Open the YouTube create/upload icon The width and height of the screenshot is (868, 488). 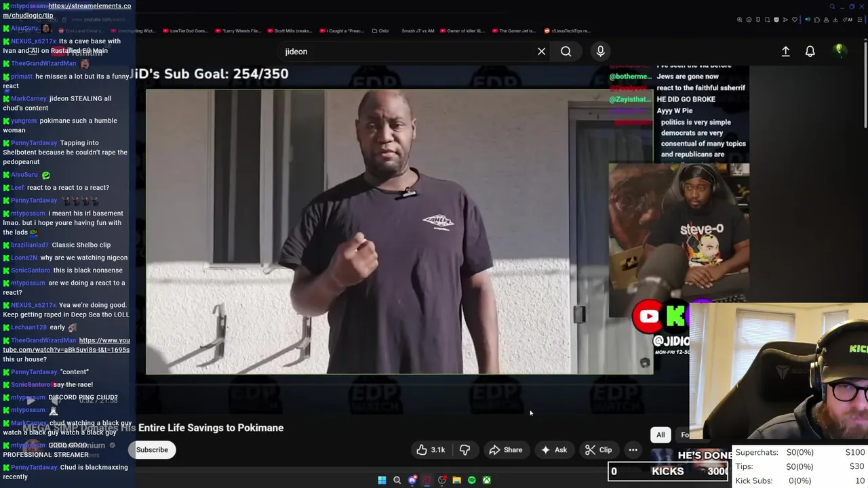(785, 52)
